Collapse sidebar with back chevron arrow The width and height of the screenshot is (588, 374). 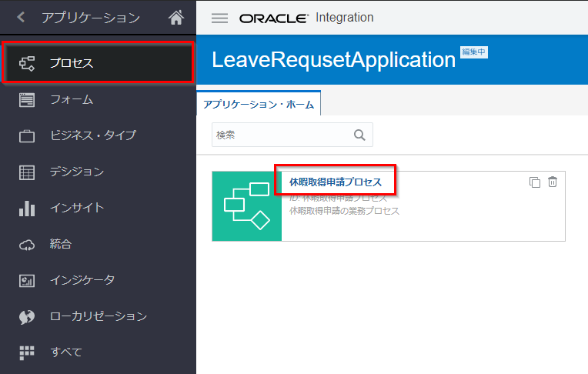(x=21, y=17)
